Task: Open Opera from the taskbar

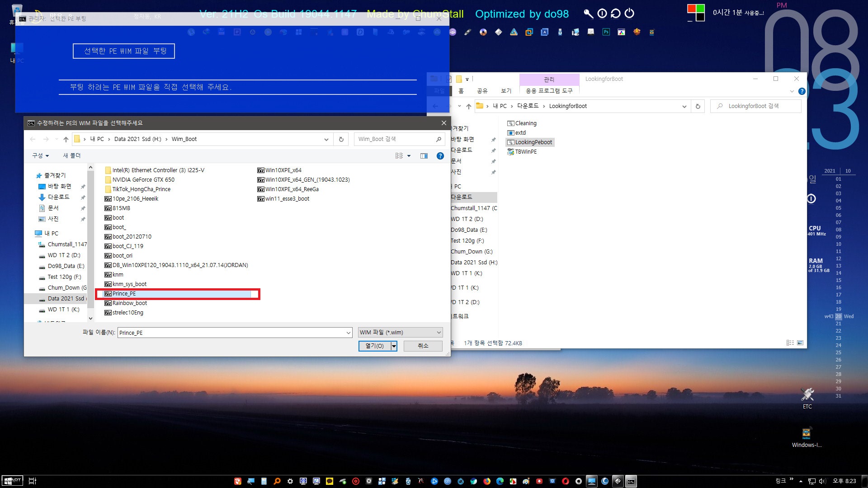Action: tap(565, 481)
